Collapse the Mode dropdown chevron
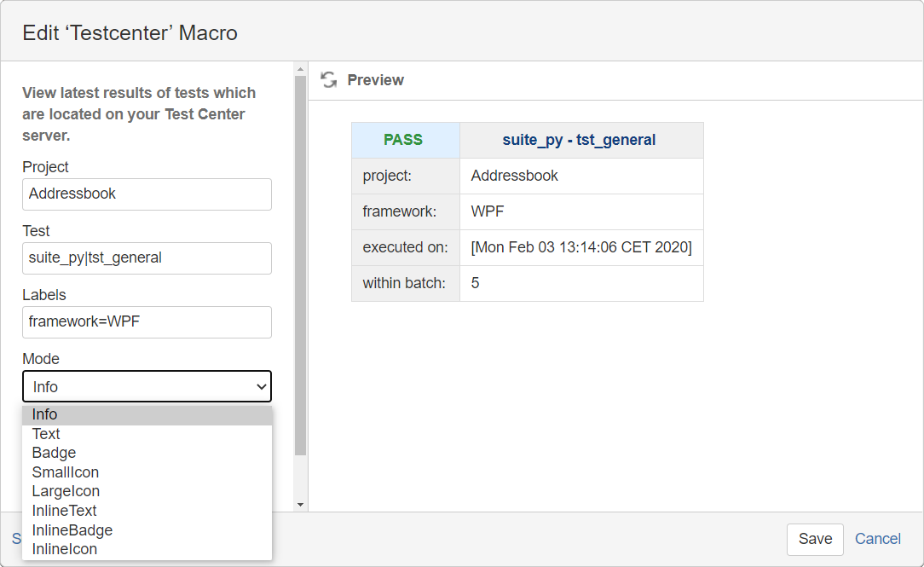This screenshot has height=567, width=924. pyautogui.click(x=261, y=387)
